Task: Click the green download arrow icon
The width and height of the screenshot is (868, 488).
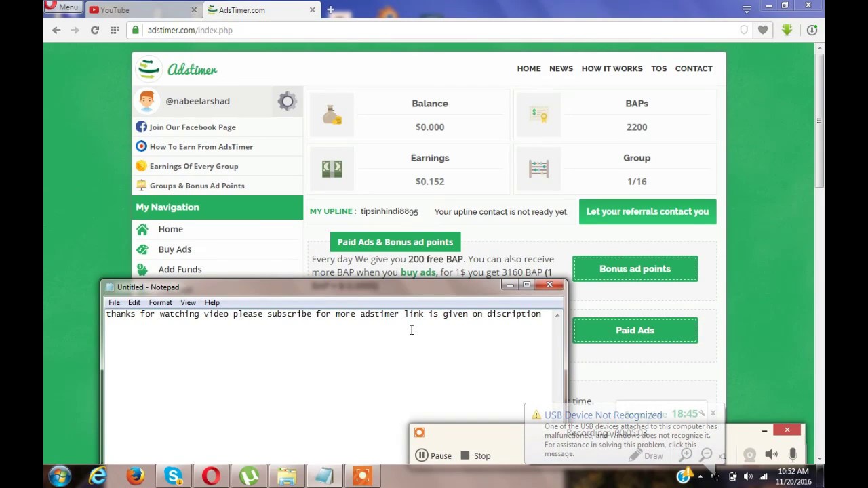Action: [787, 30]
